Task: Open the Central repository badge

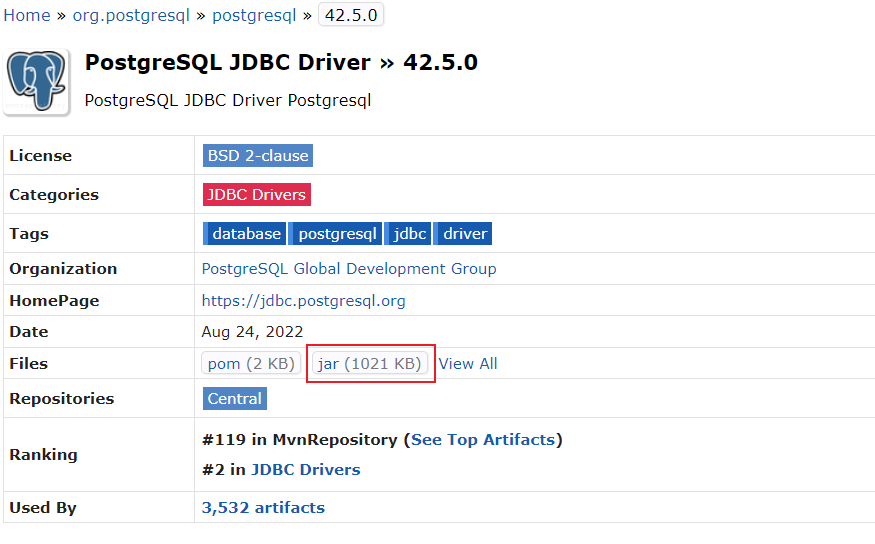Action: tap(235, 399)
